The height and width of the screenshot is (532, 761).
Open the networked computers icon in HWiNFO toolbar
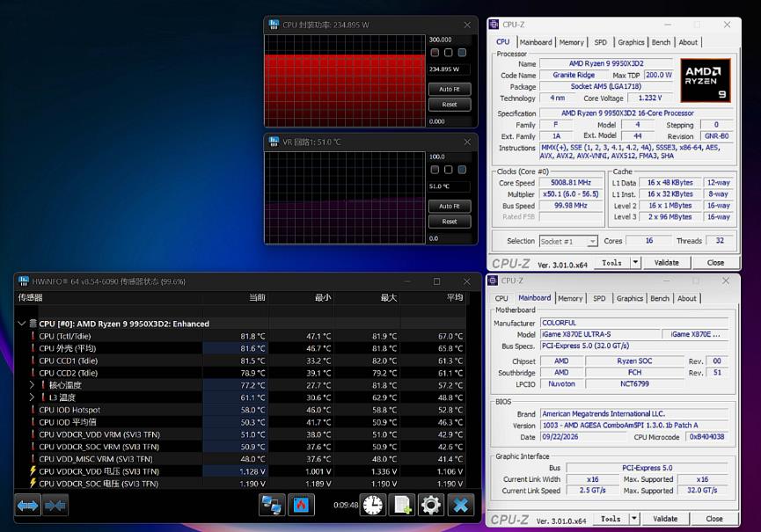pyautogui.click(x=272, y=506)
